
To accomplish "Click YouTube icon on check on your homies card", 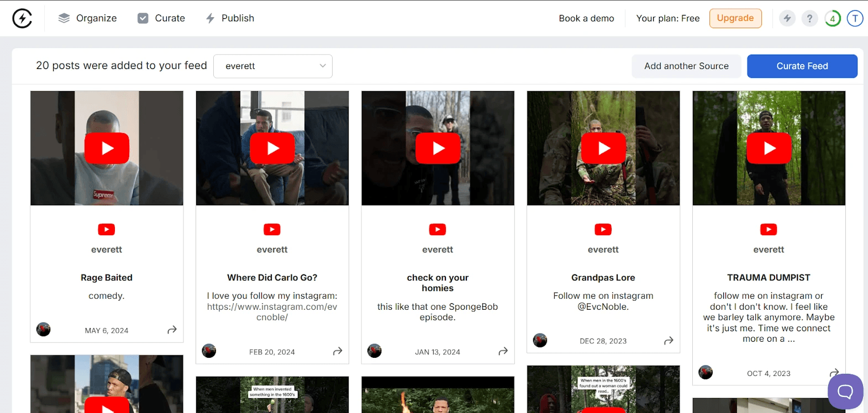I will [438, 229].
